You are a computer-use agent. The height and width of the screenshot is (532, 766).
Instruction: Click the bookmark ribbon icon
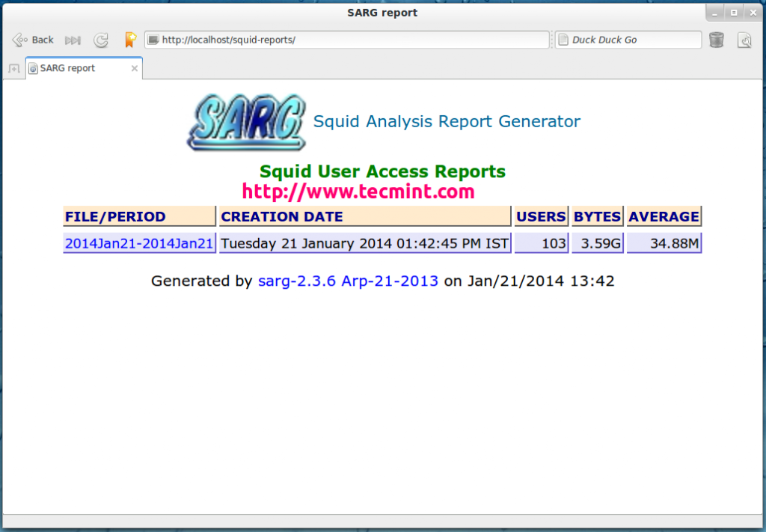(130, 40)
